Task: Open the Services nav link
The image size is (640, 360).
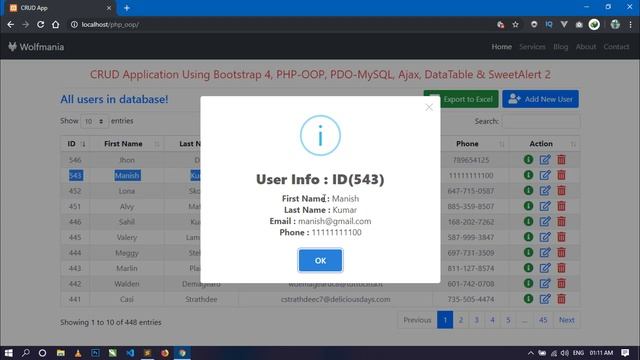Action: tap(532, 47)
